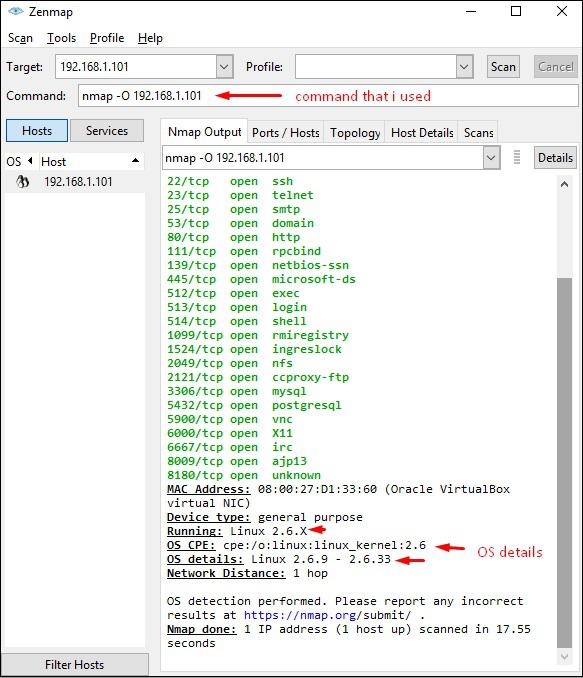Screen dimensions: 583x678
Task: Open the Target dropdown arrow
Action: tap(224, 67)
